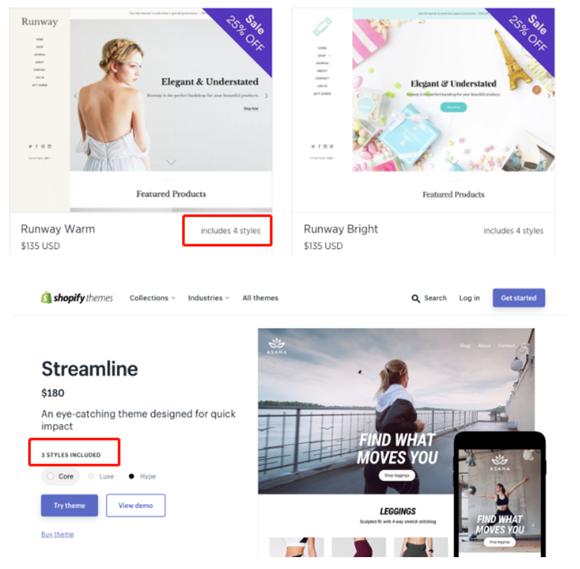Expand the Collections dropdown
580x569 pixels.
click(152, 298)
